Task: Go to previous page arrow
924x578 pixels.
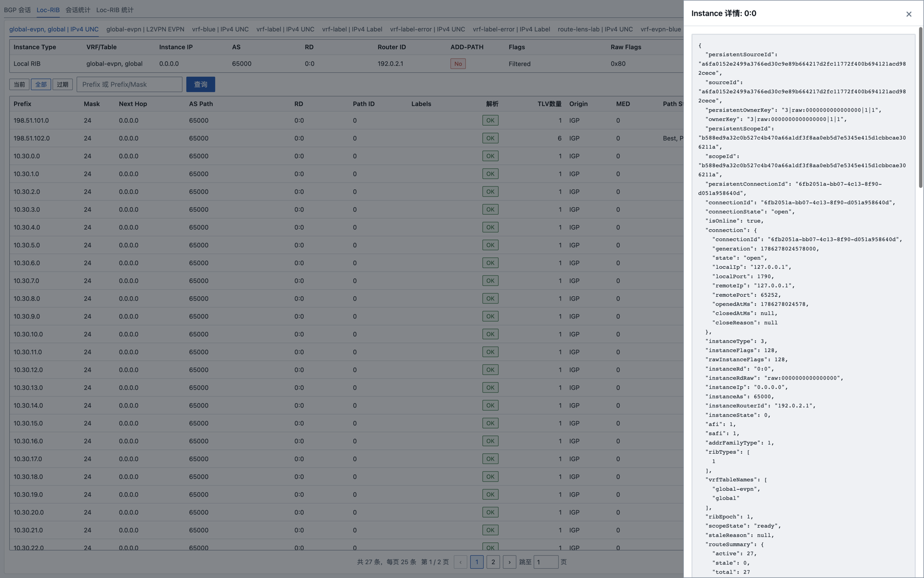Action: click(x=461, y=562)
